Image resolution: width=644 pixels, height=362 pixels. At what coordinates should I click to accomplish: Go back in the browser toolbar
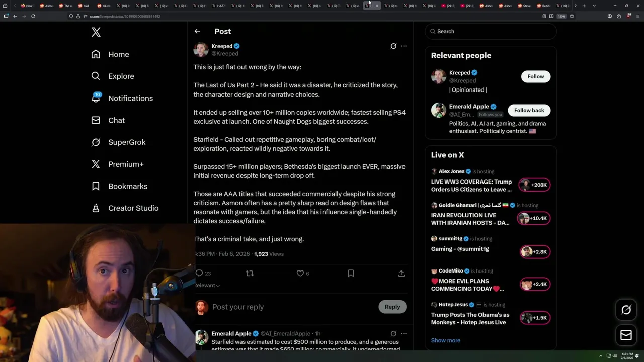click(15, 16)
